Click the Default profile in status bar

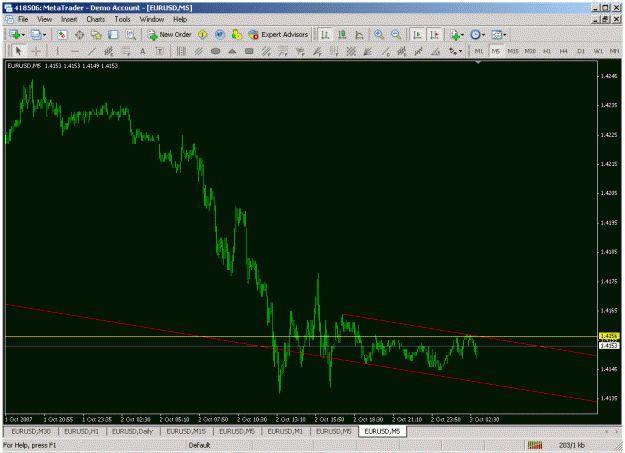pos(199,445)
